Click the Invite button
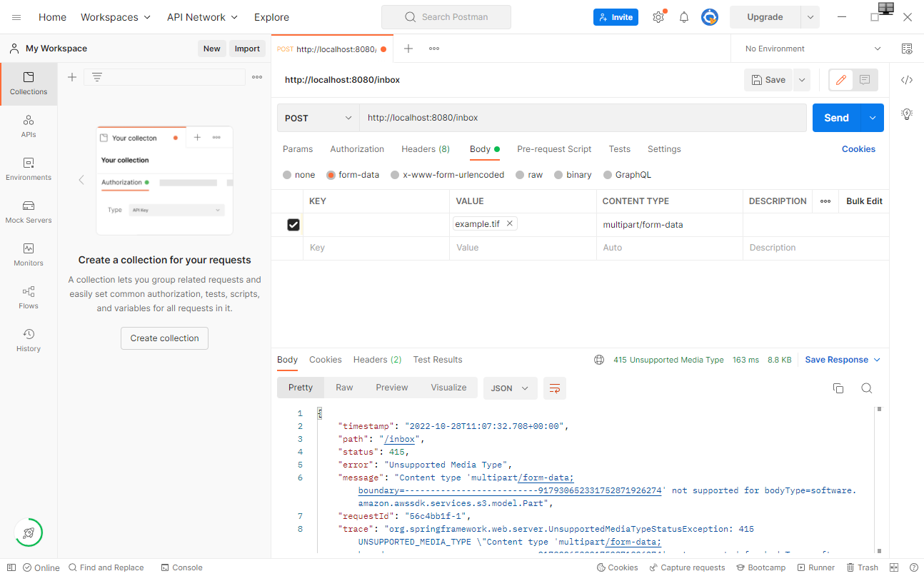Viewport: 924px width, 576px height. coord(616,17)
